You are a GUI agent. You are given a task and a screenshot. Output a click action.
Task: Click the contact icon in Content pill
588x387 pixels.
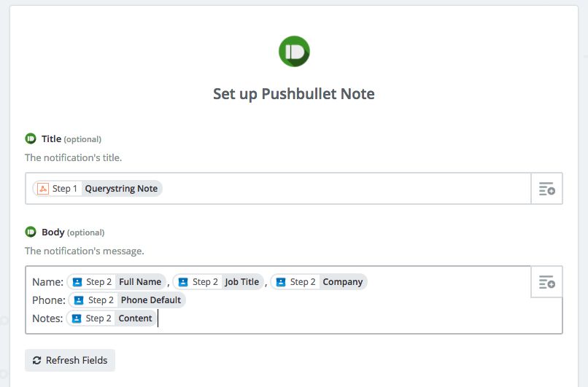(x=76, y=318)
